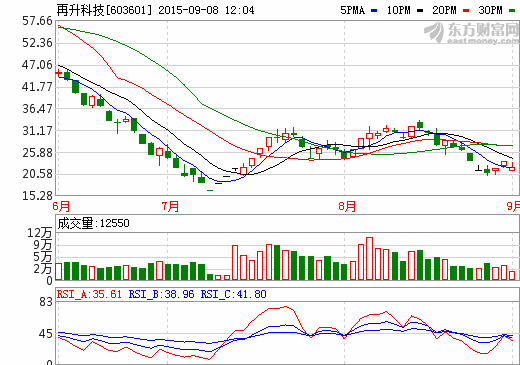
Task: Click the 2万 volume axis label
Action: [x=43, y=269]
